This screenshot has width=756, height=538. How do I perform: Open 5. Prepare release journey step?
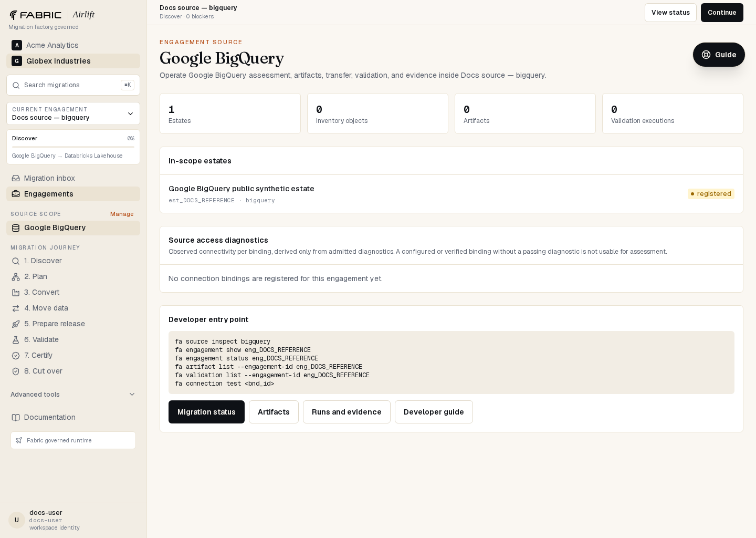[x=73, y=324]
